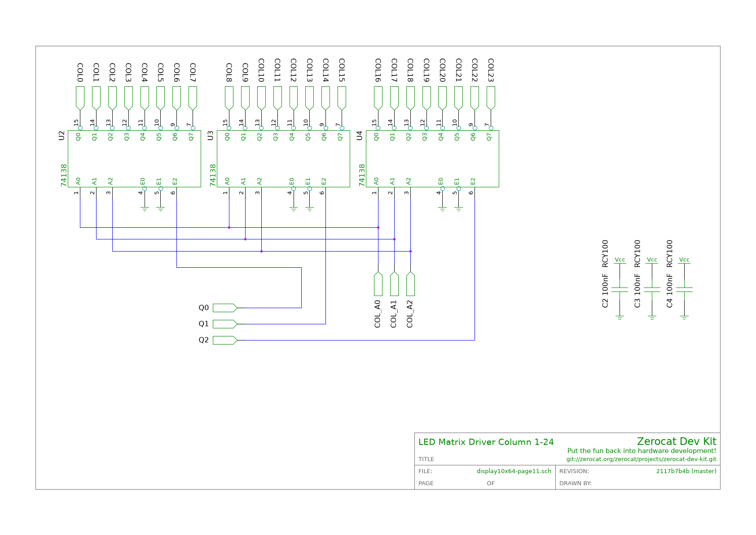Select the COL23 output port symbol
Viewport: 756px width, 535px height.
[491, 98]
